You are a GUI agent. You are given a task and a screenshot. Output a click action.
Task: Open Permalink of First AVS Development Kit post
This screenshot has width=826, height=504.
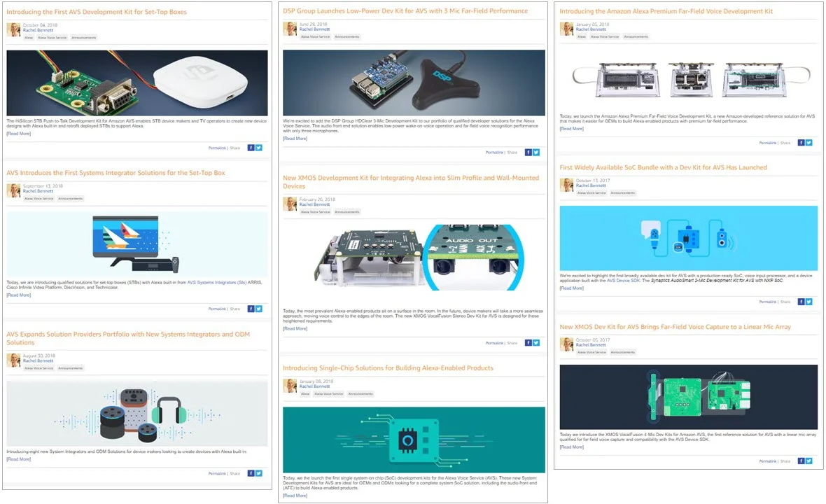coord(217,148)
